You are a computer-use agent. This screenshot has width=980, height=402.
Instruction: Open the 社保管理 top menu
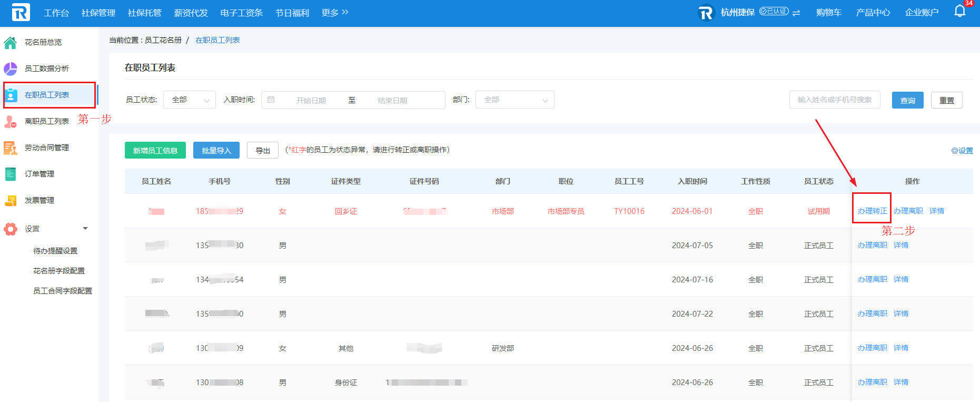[98, 13]
